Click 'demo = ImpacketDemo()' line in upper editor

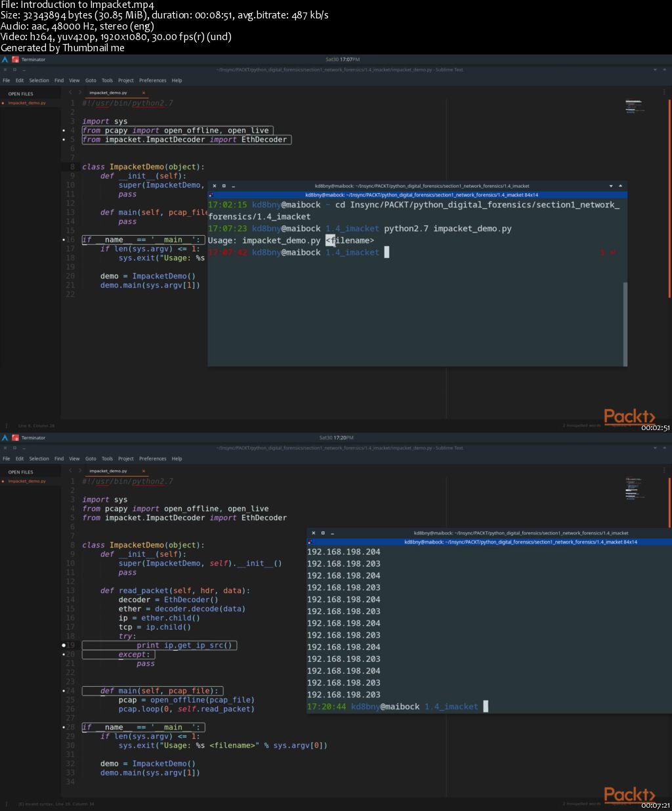click(148, 276)
